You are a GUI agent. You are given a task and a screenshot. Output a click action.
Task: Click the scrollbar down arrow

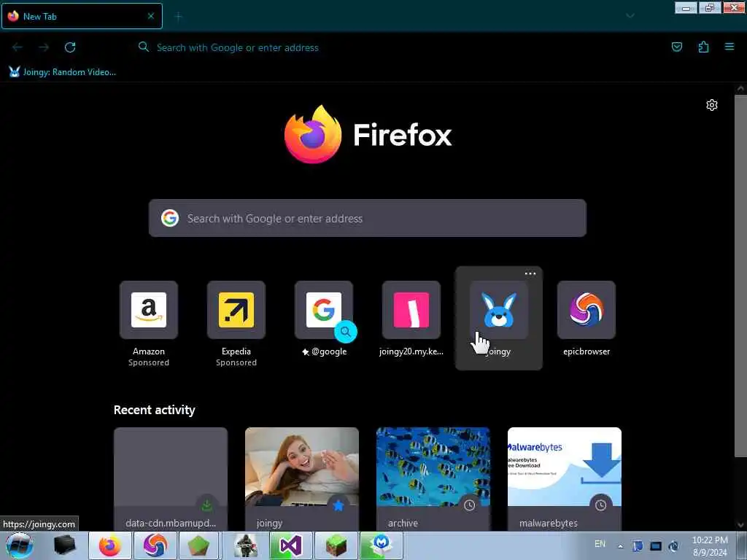pyautogui.click(x=740, y=525)
